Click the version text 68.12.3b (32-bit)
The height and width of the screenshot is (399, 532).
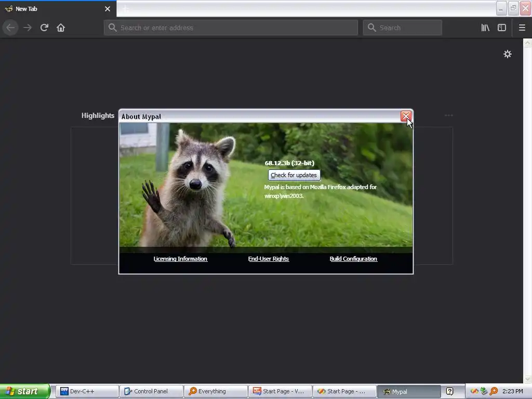pos(289,163)
